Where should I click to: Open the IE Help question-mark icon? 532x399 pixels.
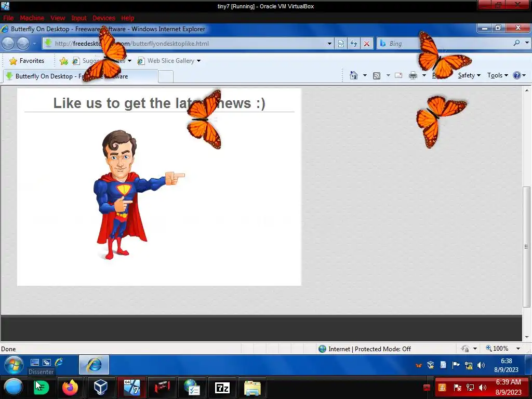[x=517, y=75]
